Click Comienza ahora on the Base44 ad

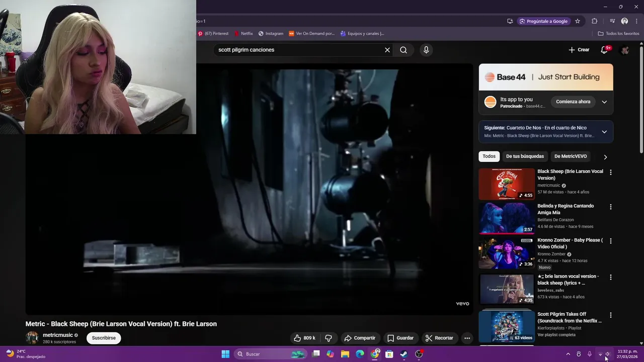(x=573, y=102)
